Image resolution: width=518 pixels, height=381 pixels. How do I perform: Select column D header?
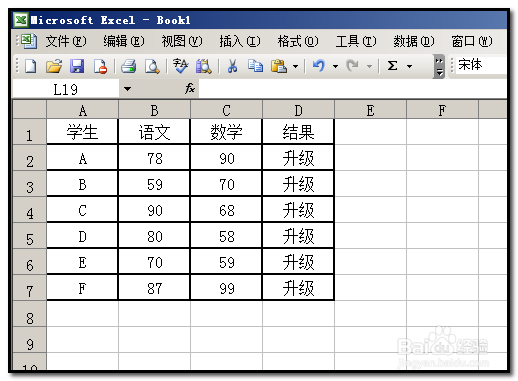tap(298, 110)
